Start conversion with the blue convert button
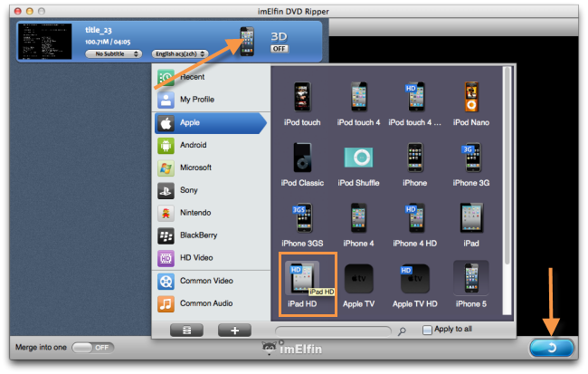This screenshot has width=588, height=374. [x=552, y=348]
